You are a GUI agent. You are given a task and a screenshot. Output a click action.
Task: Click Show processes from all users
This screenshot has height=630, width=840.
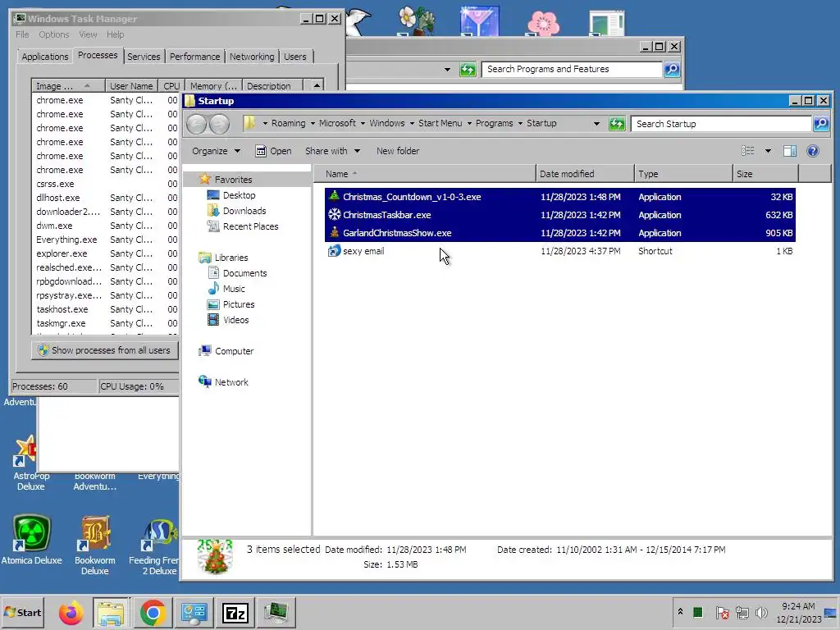(105, 350)
